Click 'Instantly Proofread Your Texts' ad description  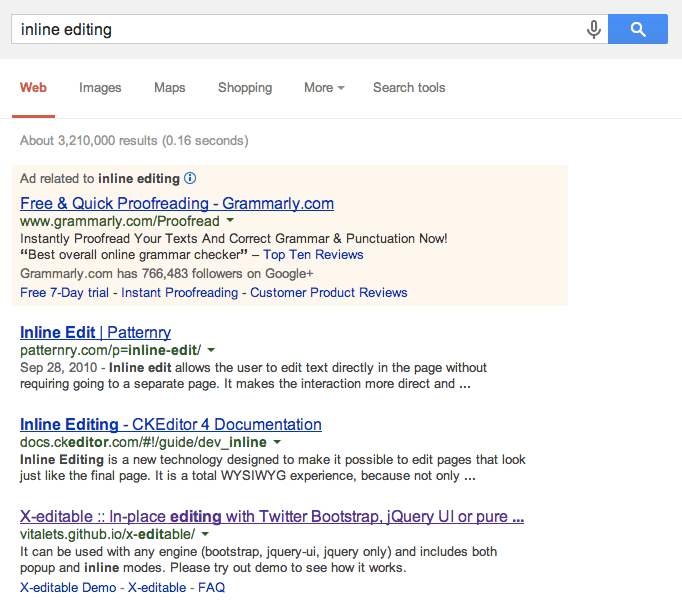[x=234, y=238]
